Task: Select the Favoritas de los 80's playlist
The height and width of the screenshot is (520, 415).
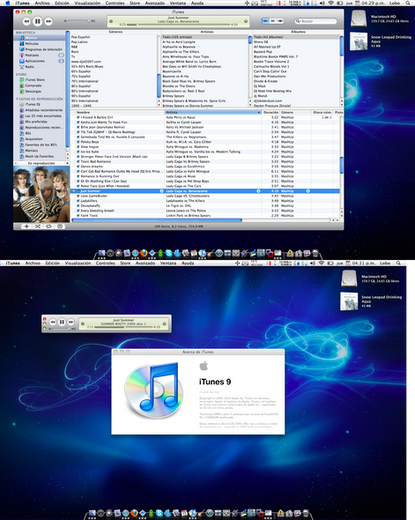Action: tap(38, 145)
